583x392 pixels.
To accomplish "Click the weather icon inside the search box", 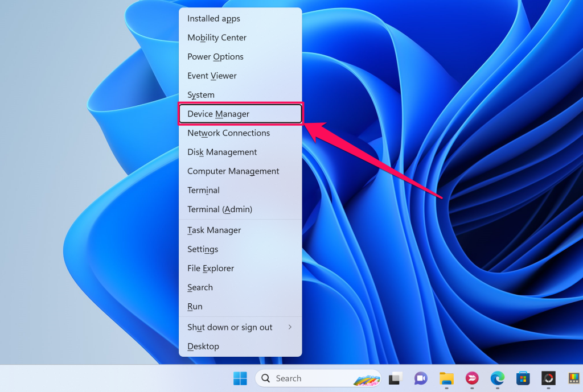I will click(x=367, y=378).
